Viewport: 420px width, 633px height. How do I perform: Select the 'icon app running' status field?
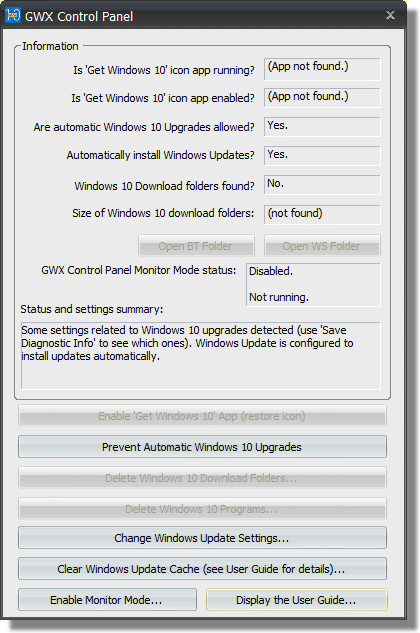[322, 69]
